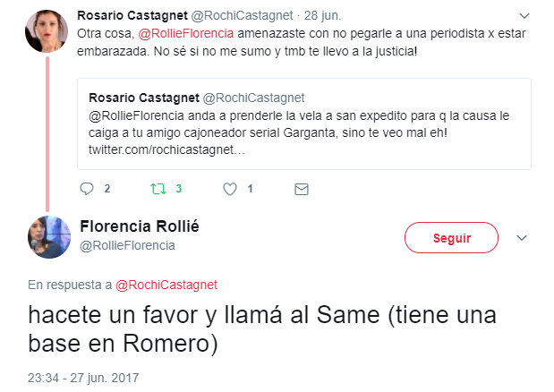
Task: Click the reply count number 2
Action: coord(107,189)
